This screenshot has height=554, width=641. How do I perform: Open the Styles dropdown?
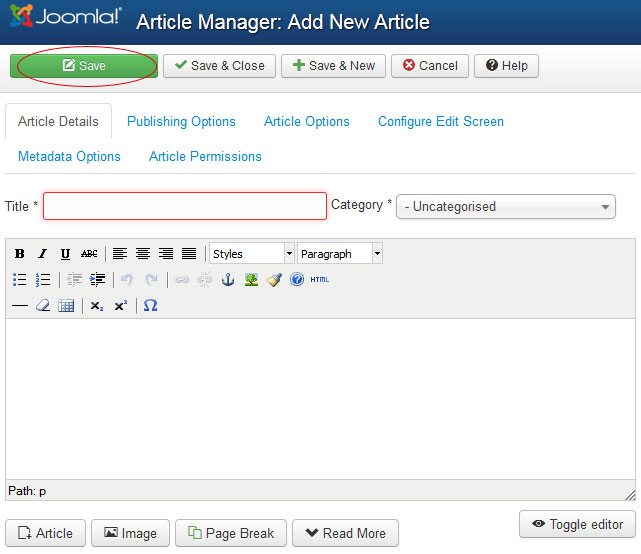[252, 253]
